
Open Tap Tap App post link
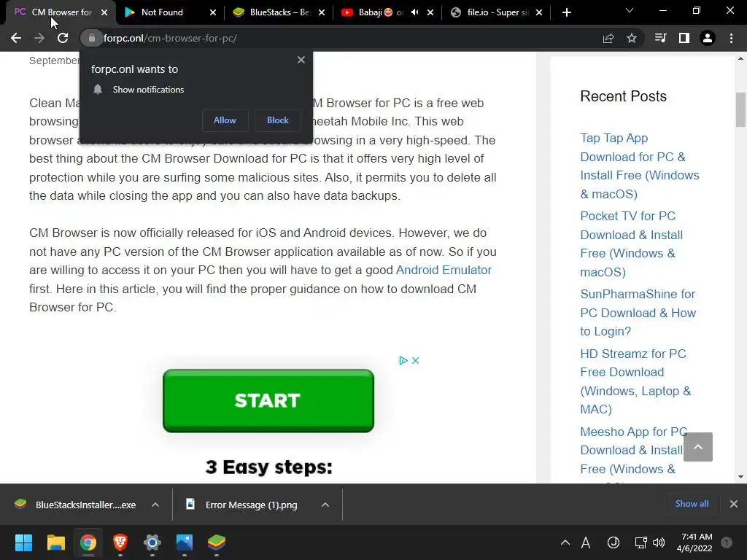point(639,166)
